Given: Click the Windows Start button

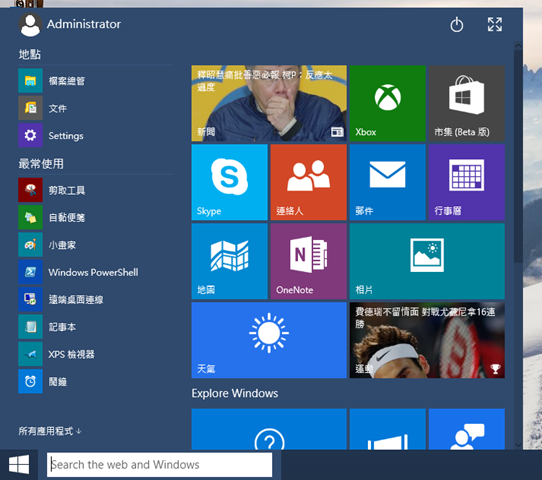Looking at the screenshot, I should click(x=19, y=464).
